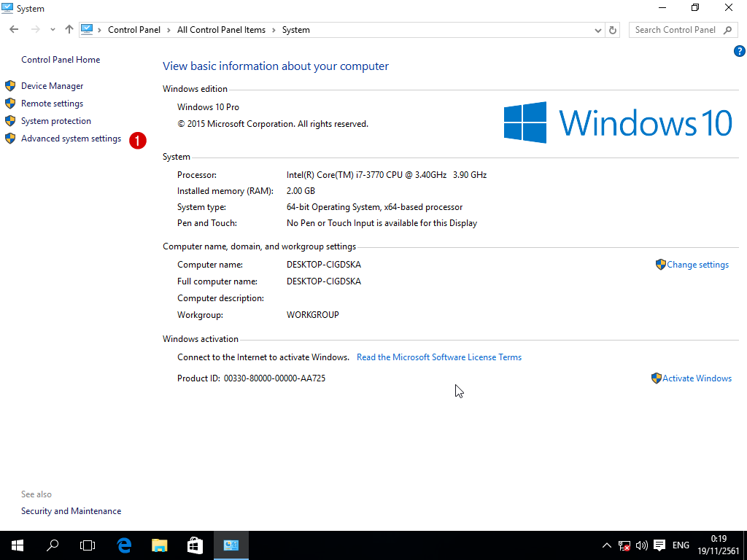Click the Back navigation arrow

14,29
